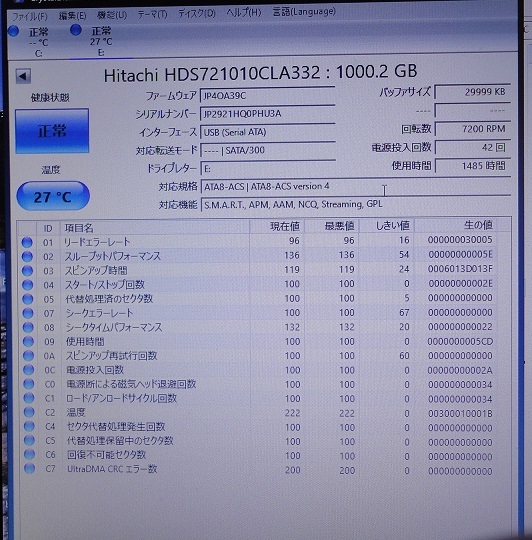Image resolution: width=532 pixels, height=540 pixels.
Task: Click status icon for 04 スタート/ストップ回数
Action: 28,285
